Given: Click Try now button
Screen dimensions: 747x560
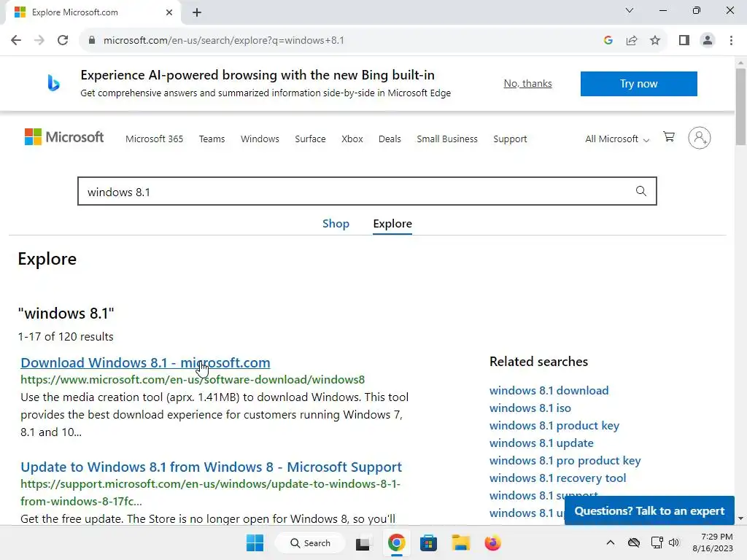Looking at the screenshot, I should (639, 84).
